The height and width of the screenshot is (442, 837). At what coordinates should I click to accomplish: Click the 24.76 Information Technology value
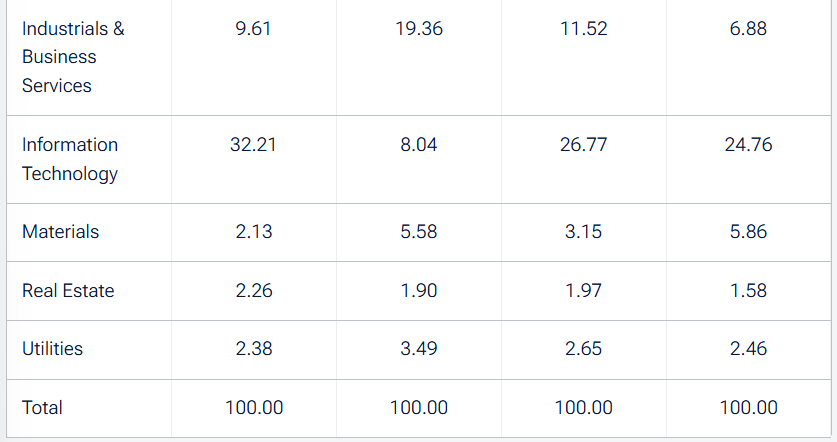749,145
